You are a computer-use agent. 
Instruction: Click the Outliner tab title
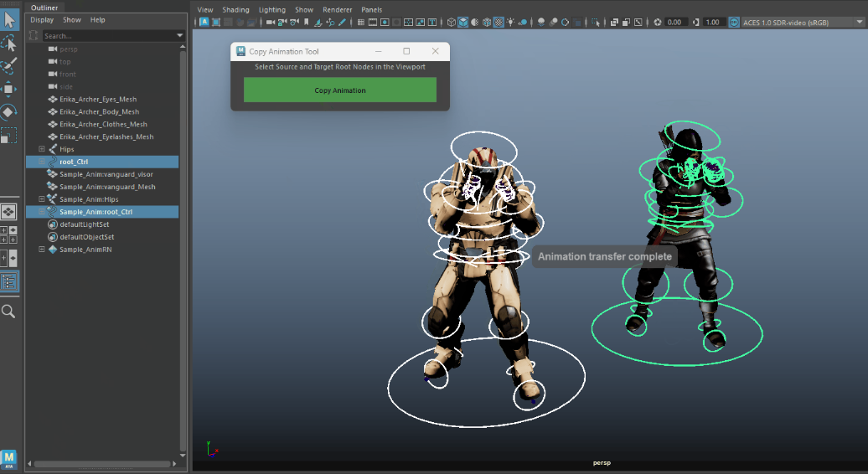(x=44, y=8)
